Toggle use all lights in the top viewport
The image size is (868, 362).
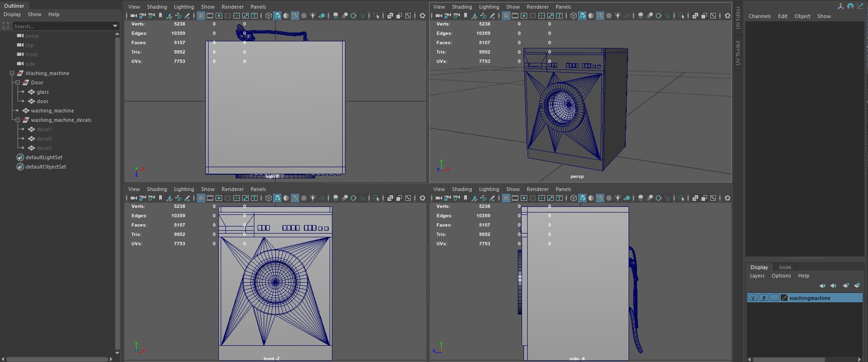(x=313, y=16)
